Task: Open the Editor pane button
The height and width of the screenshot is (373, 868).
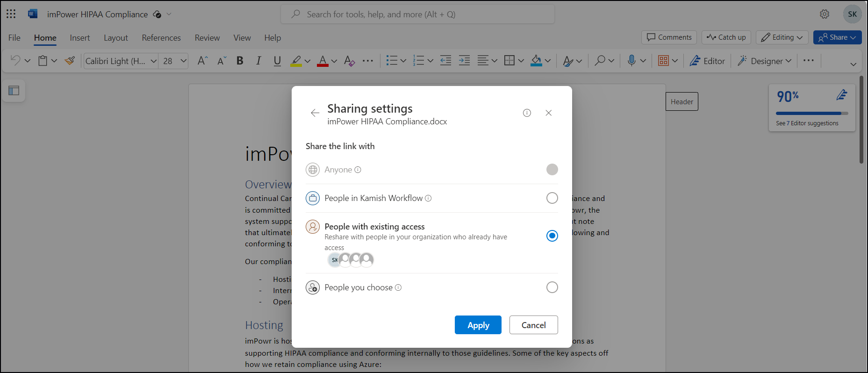Action: (x=708, y=61)
